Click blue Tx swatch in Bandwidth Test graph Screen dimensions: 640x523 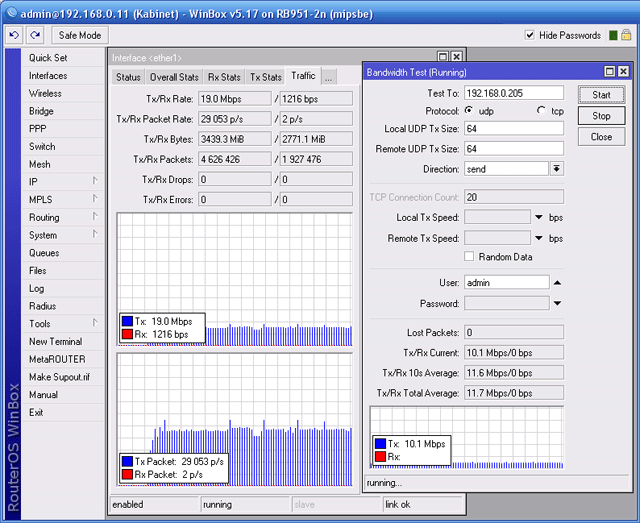[380, 443]
